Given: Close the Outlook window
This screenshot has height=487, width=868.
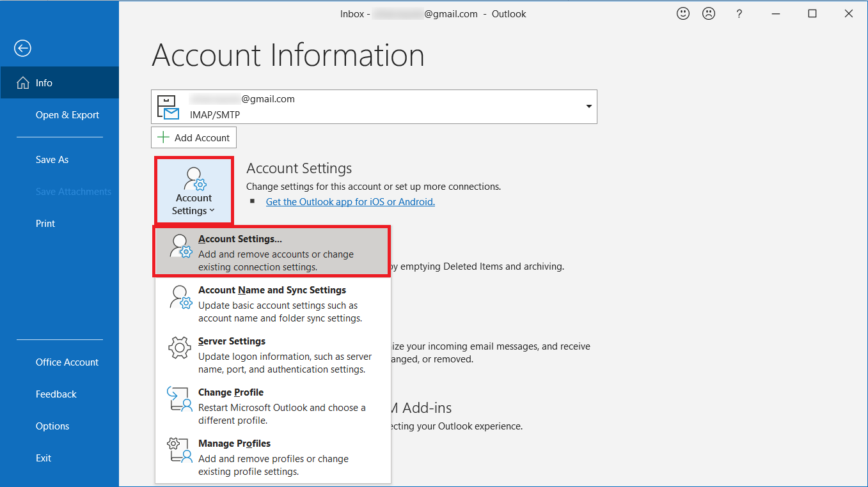Looking at the screenshot, I should coord(849,13).
